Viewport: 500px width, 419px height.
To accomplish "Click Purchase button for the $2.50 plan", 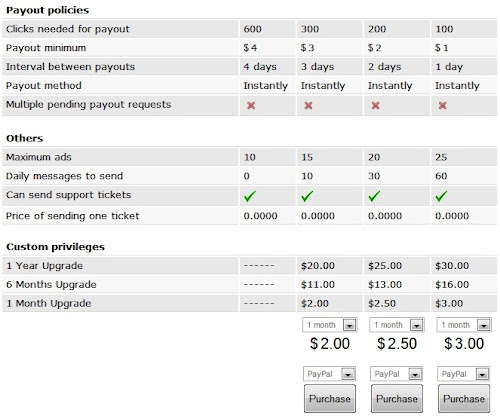I will click(397, 399).
